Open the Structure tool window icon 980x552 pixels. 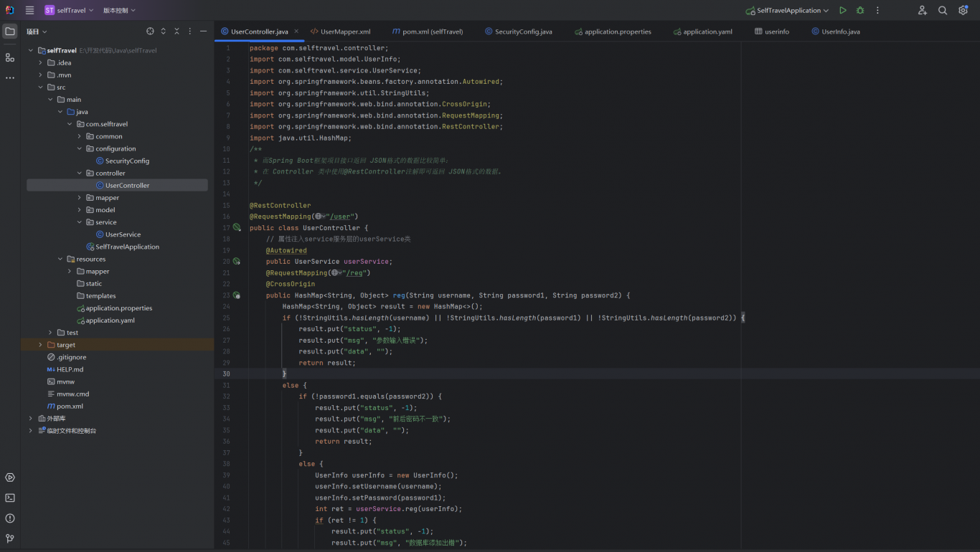pyautogui.click(x=10, y=57)
